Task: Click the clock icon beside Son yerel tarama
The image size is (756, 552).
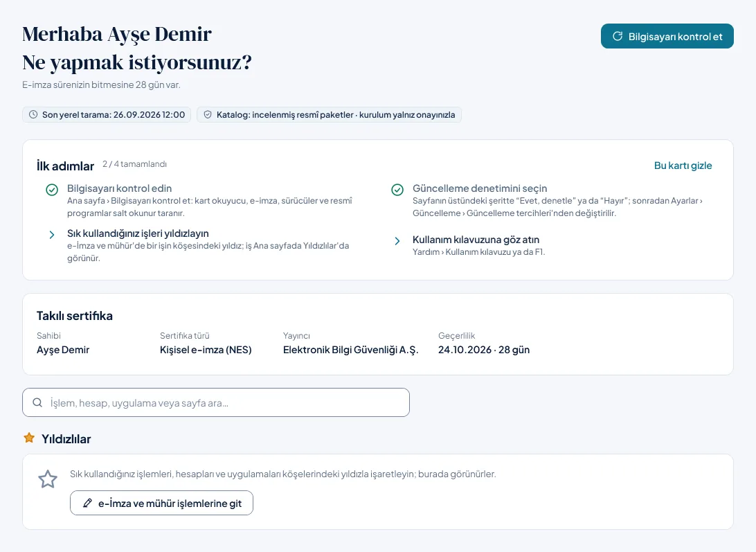Action: [33, 114]
